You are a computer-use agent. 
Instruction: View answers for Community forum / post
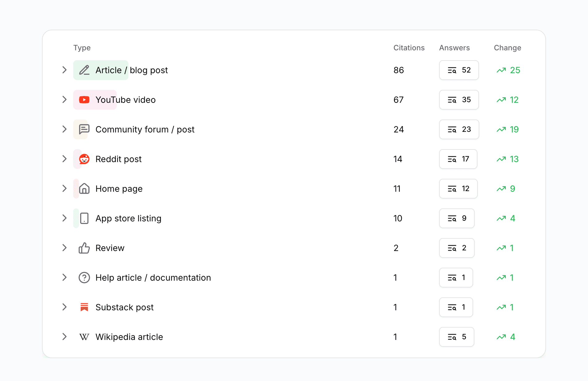pos(459,129)
